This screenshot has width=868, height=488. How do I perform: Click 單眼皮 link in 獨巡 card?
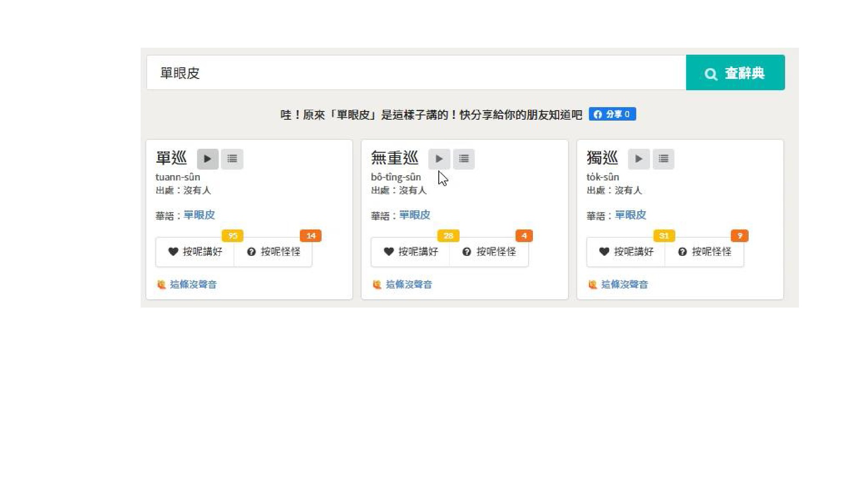pyautogui.click(x=630, y=215)
